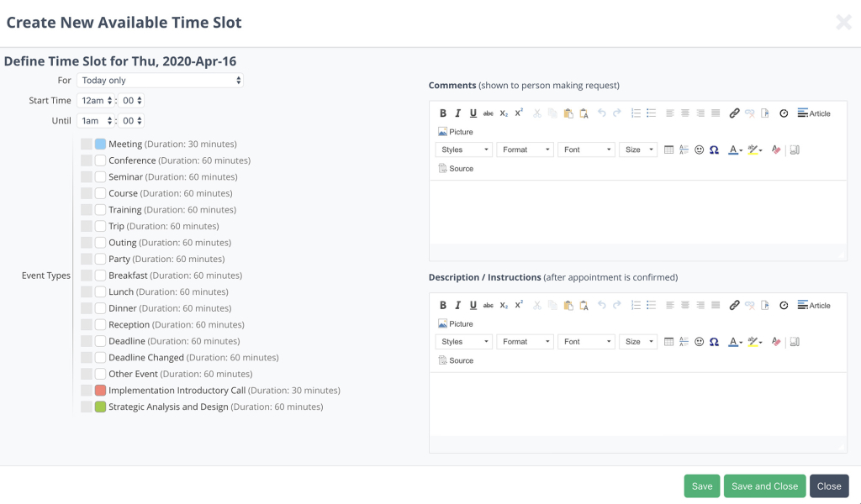Toggle bold formatting in Comments editor

click(443, 113)
